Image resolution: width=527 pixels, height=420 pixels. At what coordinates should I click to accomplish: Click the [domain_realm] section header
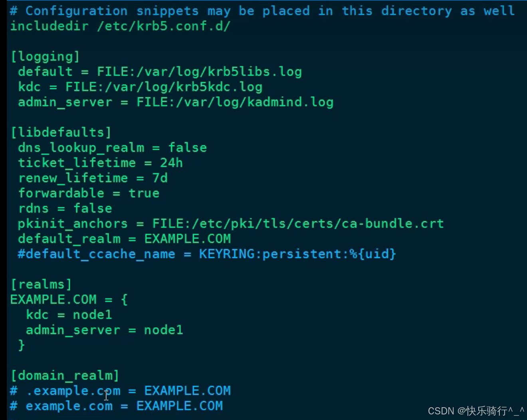[65, 376]
